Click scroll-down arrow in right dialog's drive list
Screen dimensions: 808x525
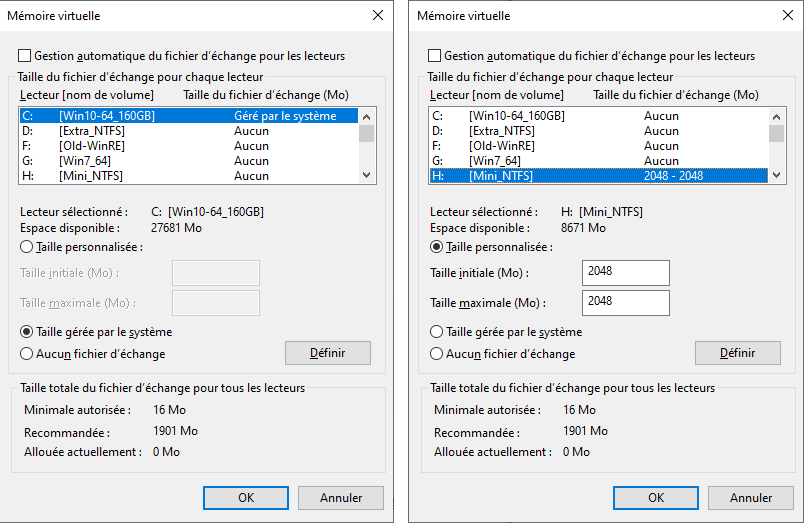point(777,175)
